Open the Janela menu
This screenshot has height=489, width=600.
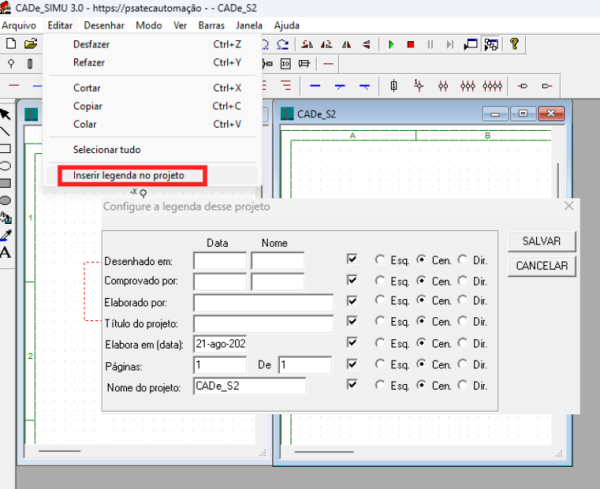pyautogui.click(x=249, y=26)
